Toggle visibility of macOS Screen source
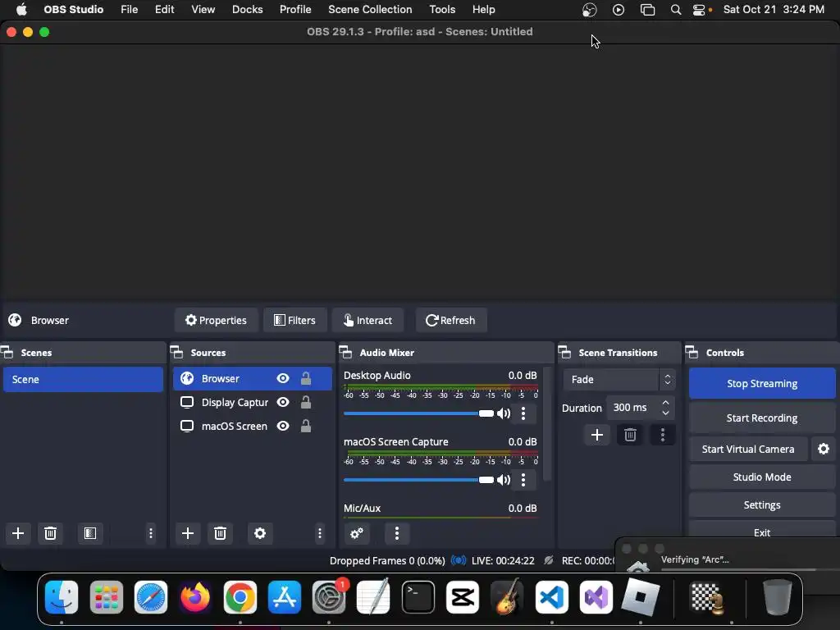 point(283,426)
